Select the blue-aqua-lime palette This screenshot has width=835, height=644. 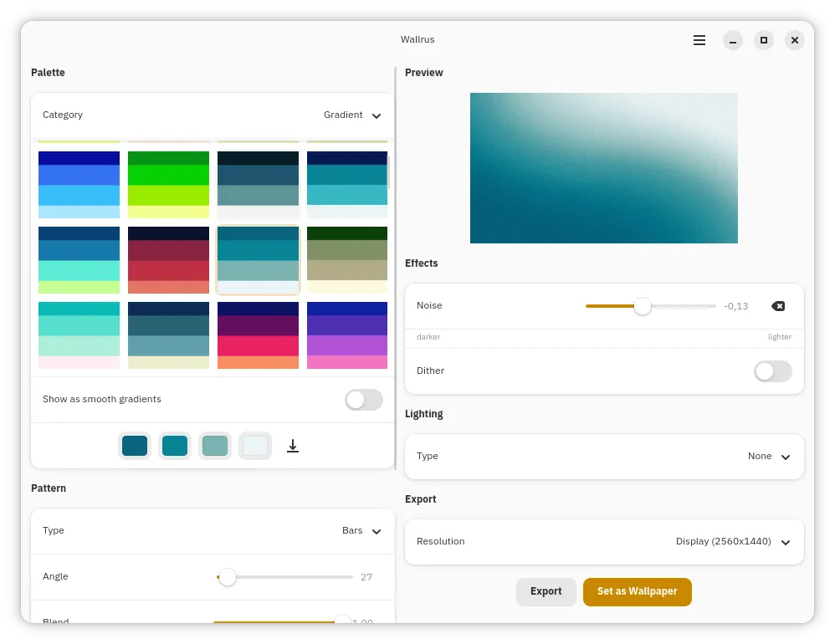(79, 260)
